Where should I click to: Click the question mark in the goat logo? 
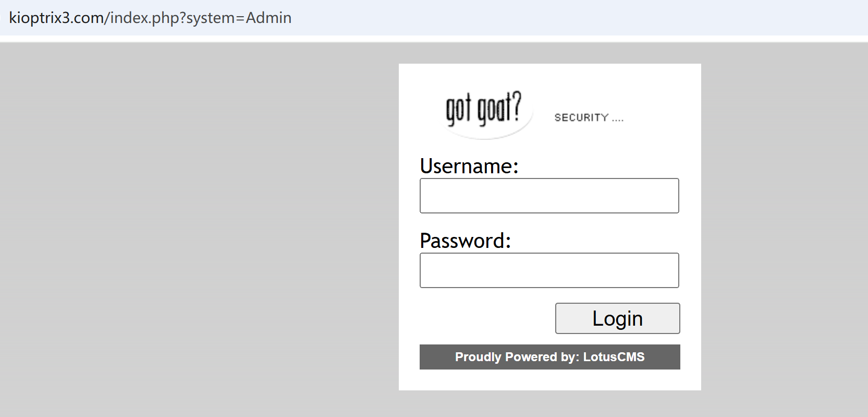515,105
